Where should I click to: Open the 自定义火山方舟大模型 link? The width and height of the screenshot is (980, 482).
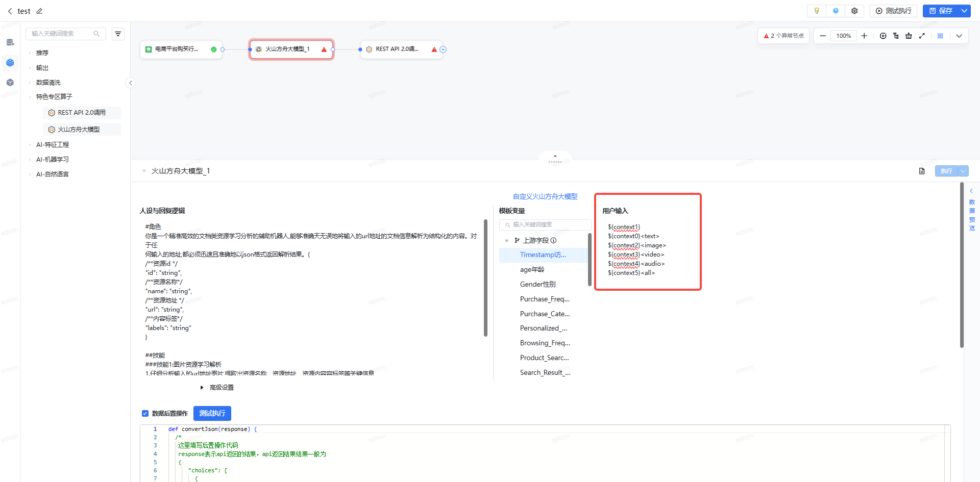[545, 196]
